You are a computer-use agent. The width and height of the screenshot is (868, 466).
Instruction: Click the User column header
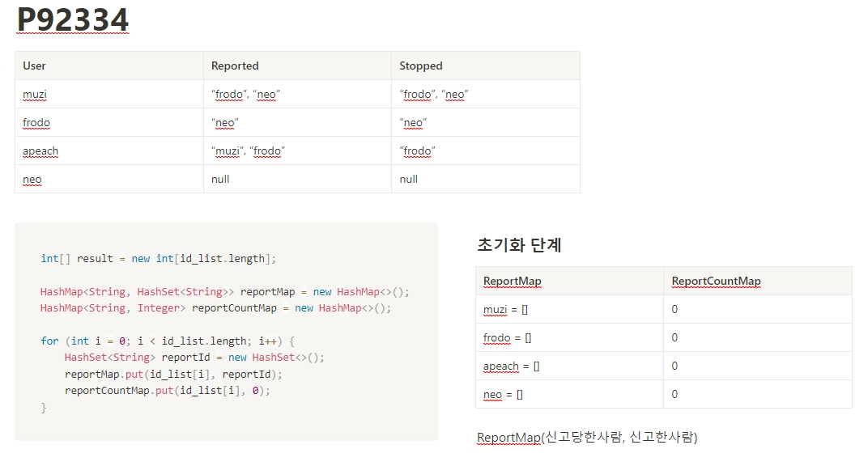pos(35,66)
